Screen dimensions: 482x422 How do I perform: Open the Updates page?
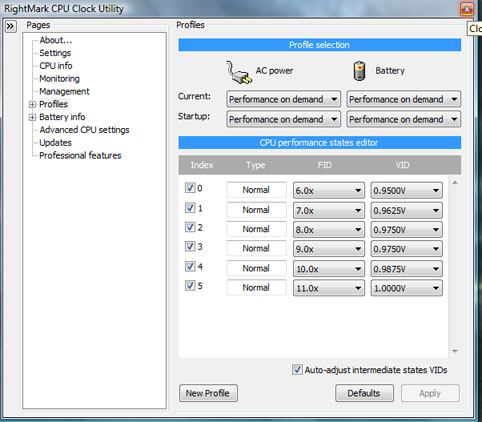coord(55,143)
